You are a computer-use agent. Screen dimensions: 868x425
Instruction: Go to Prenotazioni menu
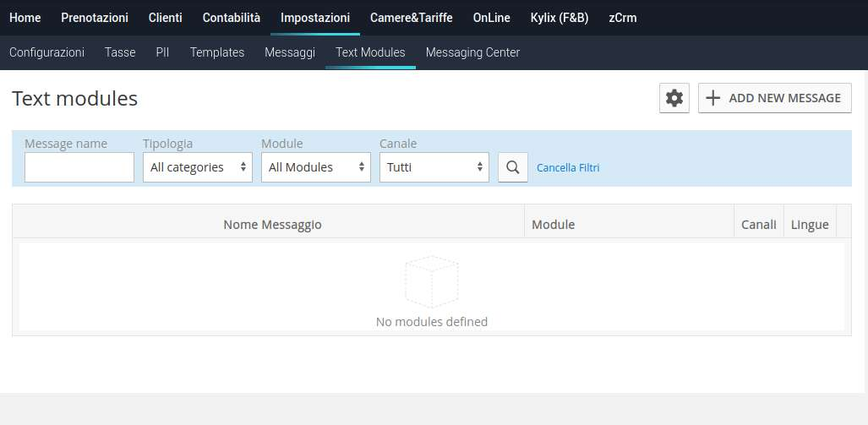point(95,18)
